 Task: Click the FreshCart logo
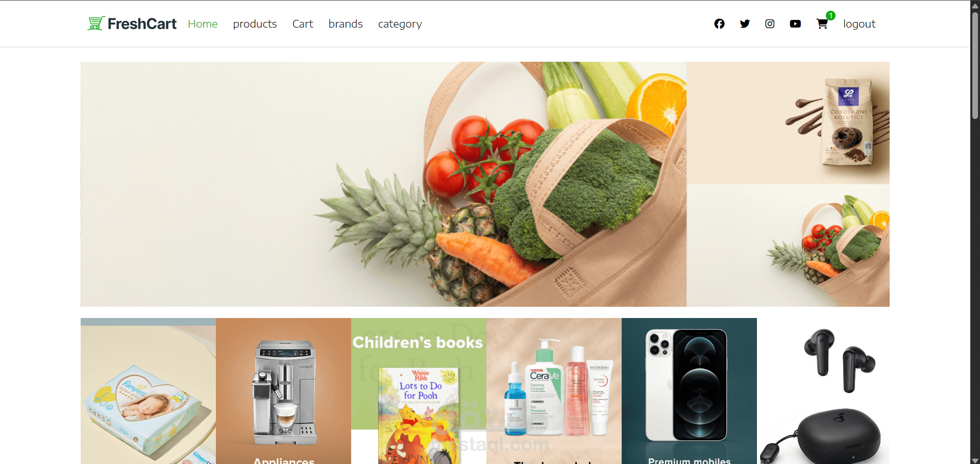(132, 23)
